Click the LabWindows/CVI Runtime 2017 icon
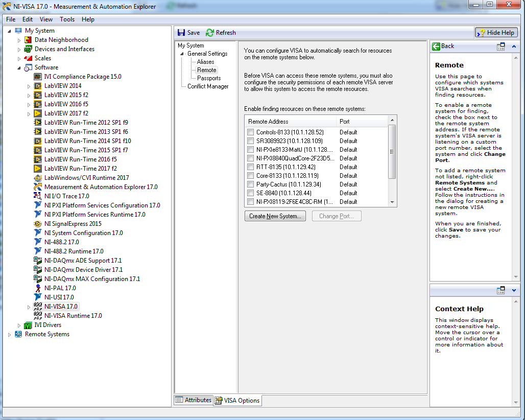 click(x=38, y=178)
